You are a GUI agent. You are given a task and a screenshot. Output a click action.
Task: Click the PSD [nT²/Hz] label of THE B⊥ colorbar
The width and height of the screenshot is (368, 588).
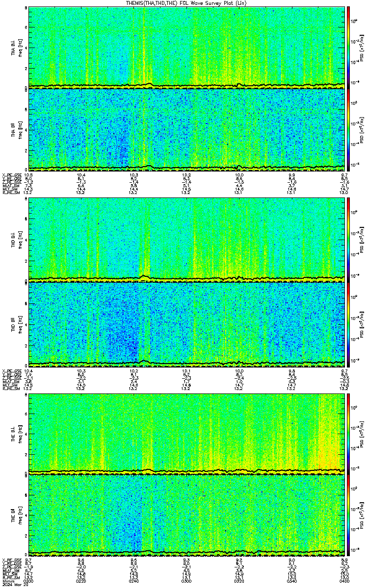pyautogui.click(x=362, y=433)
